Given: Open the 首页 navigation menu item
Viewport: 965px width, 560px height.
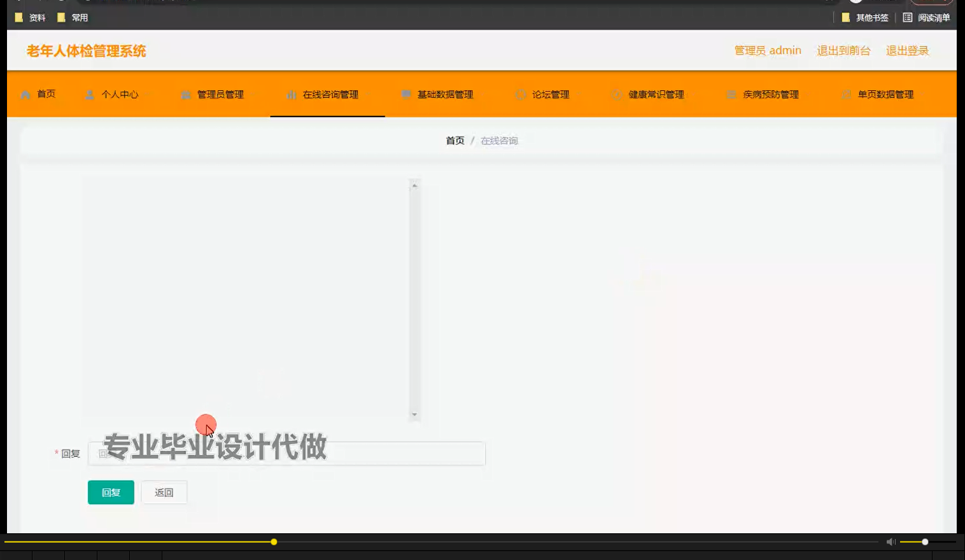Looking at the screenshot, I should click(x=45, y=94).
